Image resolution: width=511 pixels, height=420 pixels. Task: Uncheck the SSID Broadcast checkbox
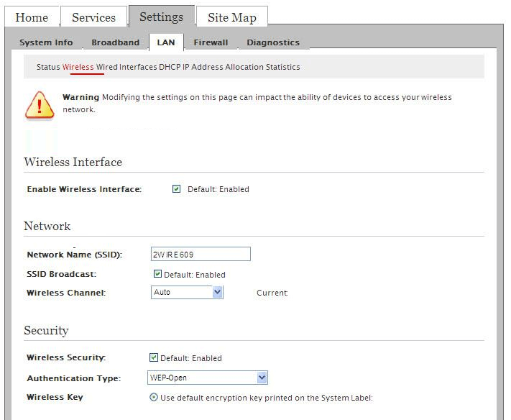157,274
